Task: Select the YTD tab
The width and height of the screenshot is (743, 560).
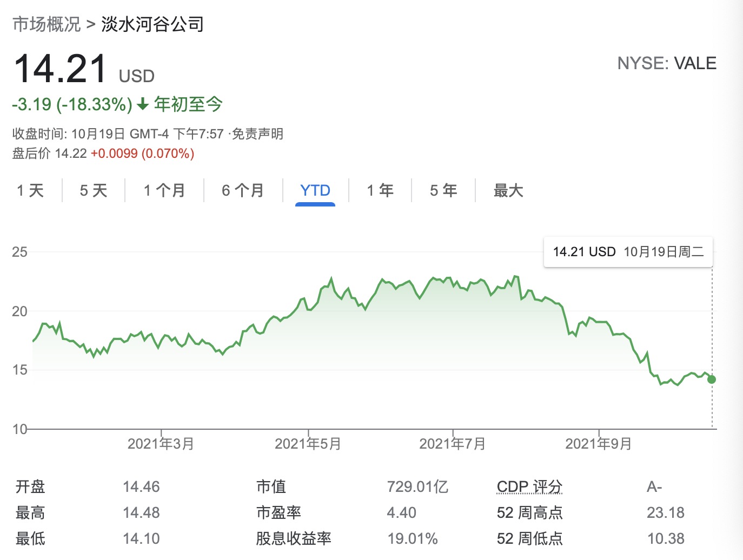Action: pos(315,190)
